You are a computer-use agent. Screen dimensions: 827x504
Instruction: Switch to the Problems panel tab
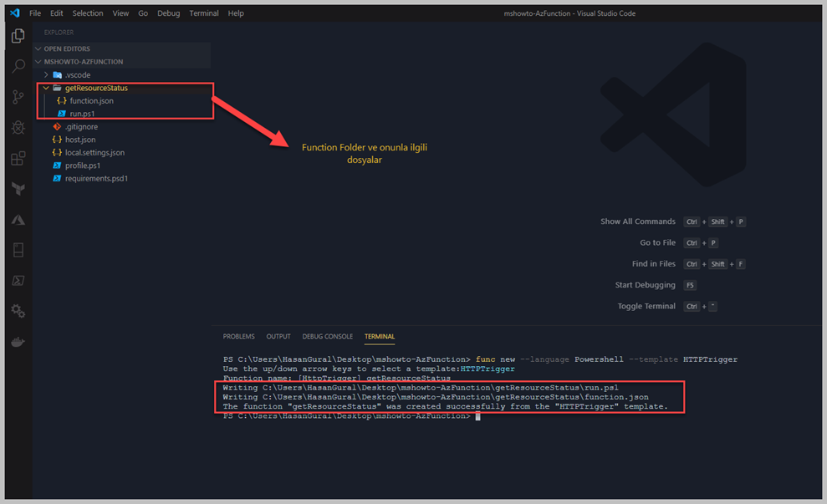[x=238, y=336]
